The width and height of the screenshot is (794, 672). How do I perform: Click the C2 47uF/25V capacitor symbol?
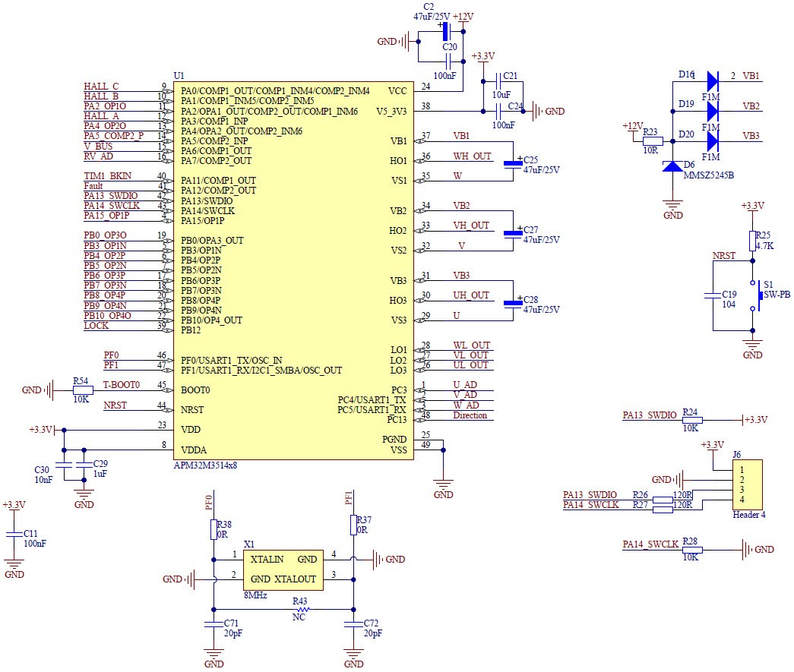point(446,31)
